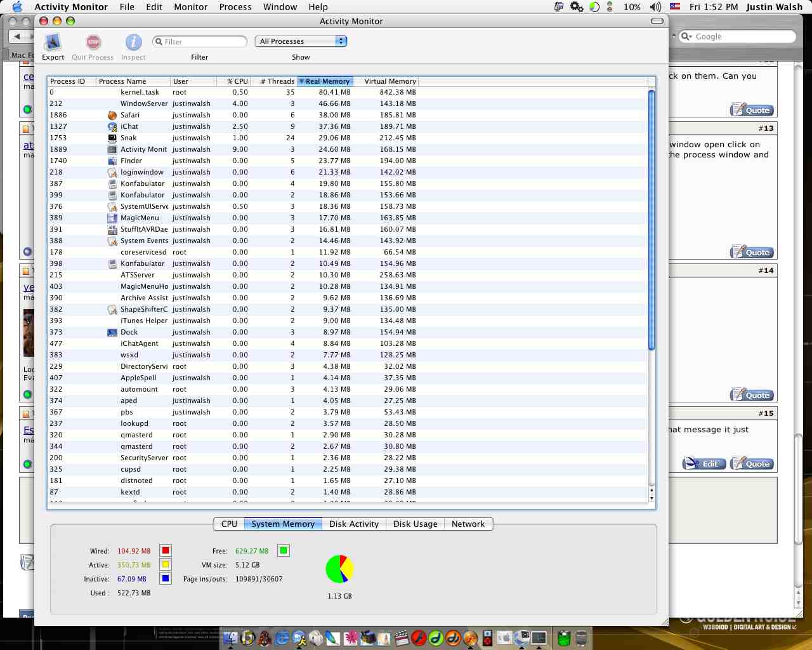The width and height of the screenshot is (812, 650).
Task: Select Konfabulator icon for process 387
Action: pos(112,184)
